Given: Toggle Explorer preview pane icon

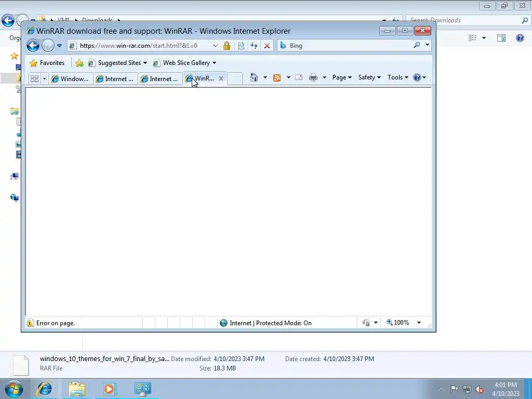Looking at the screenshot, I should pos(501,37).
